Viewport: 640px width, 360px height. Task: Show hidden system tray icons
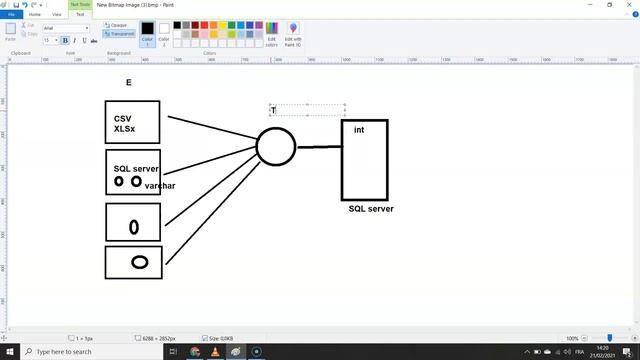pyautogui.click(x=527, y=352)
